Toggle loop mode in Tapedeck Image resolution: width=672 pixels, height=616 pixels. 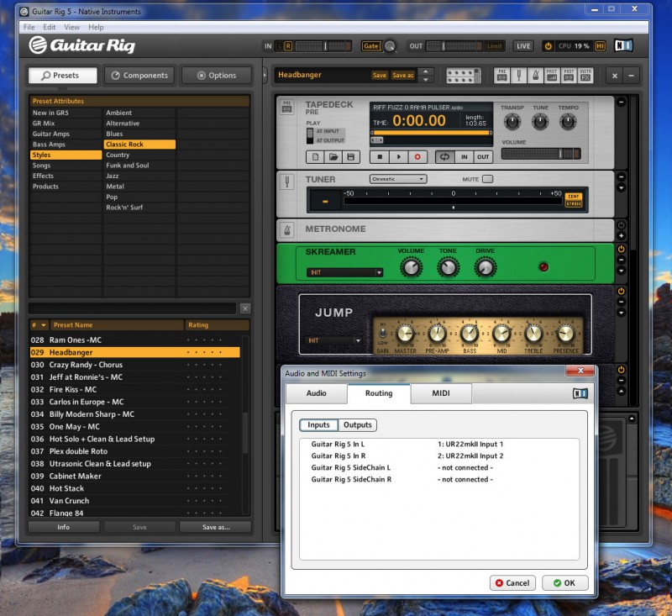click(445, 157)
